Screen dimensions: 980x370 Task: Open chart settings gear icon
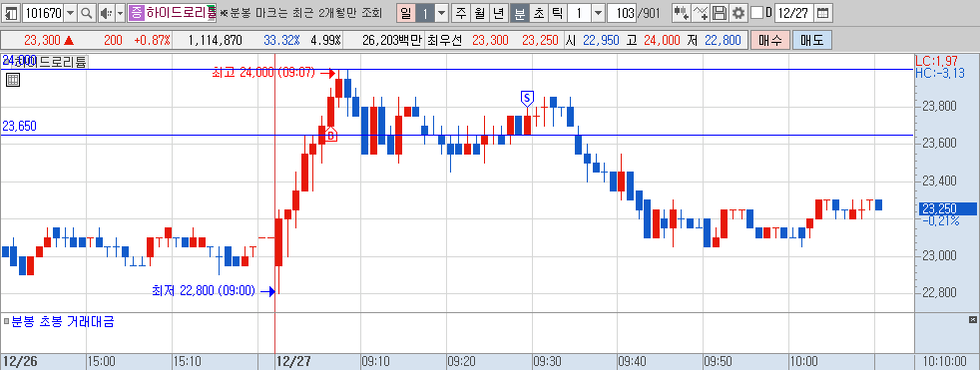coord(738,13)
